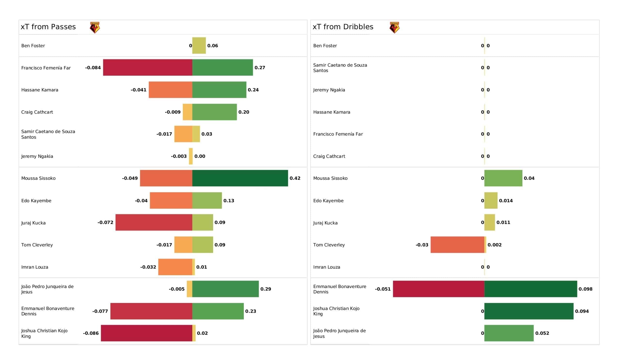Click the Watford crest beside xT from Dribbles
The width and height of the screenshot is (620, 364).
(x=394, y=27)
